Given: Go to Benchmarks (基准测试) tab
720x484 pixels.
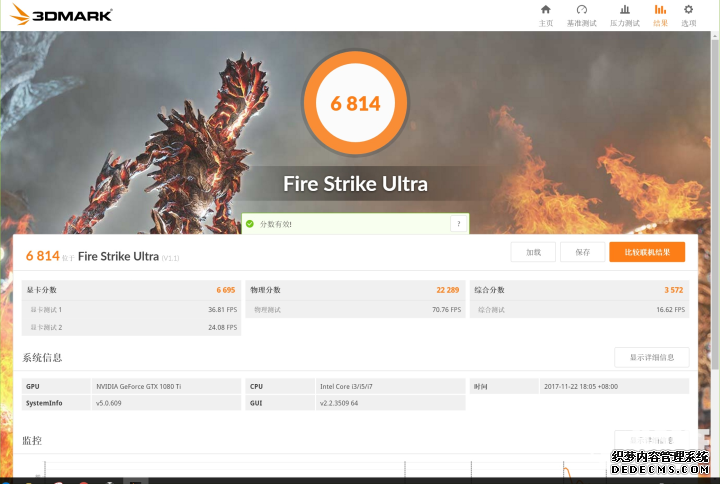Looking at the screenshot, I should point(581,16).
